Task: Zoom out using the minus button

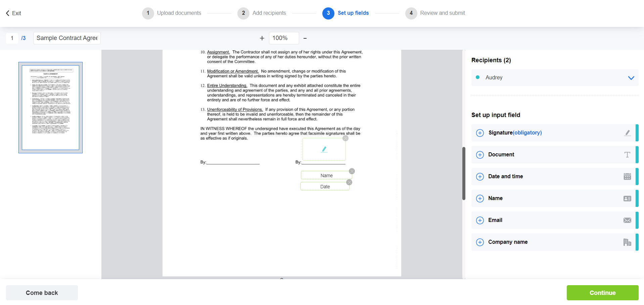Action: (x=305, y=38)
